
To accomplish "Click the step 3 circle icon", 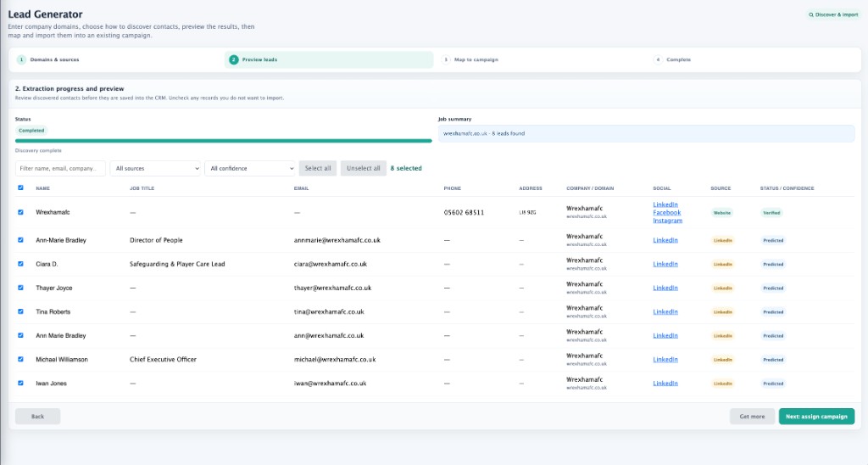I will [446, 60].
